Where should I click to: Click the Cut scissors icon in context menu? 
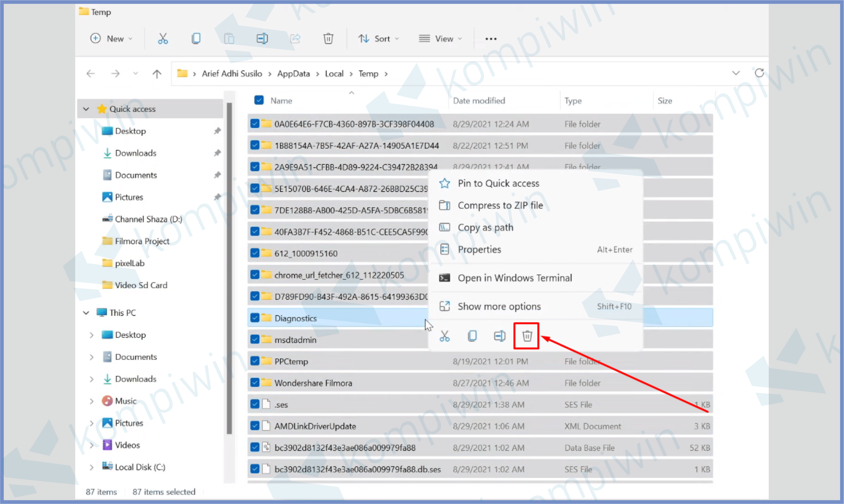point(444,336)
